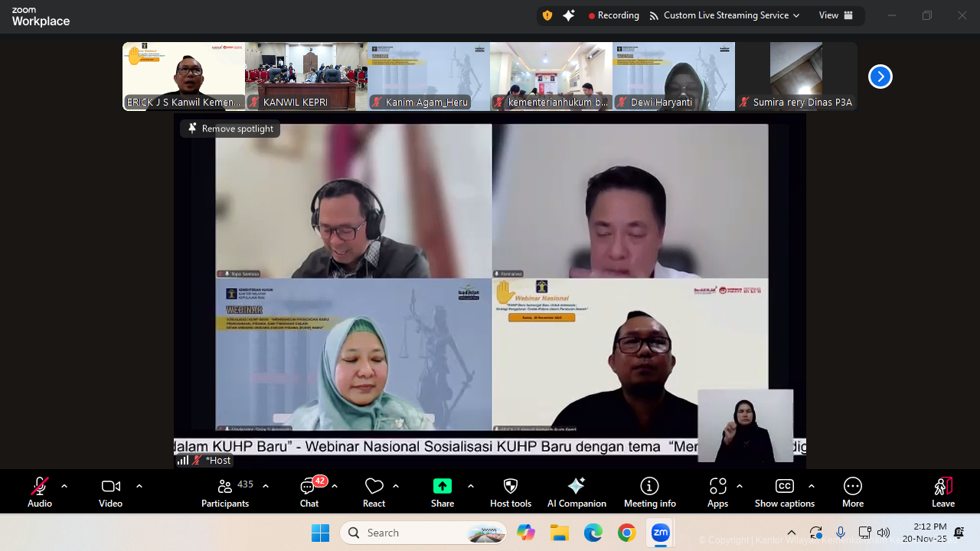
Task: Click Remove spotlight
Action: coord(230,129)
